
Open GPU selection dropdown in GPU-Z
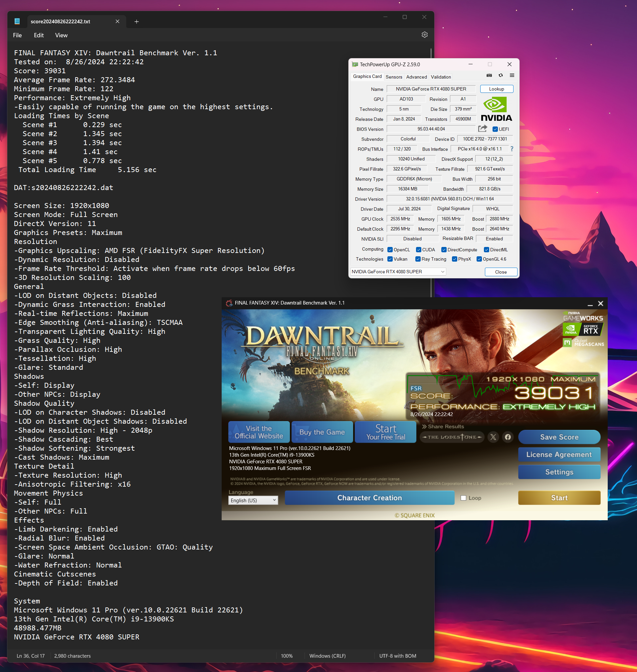pos(398,272)
